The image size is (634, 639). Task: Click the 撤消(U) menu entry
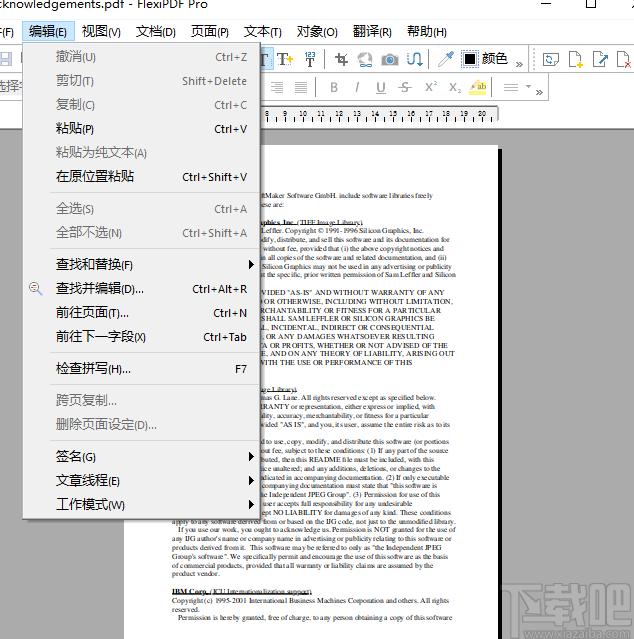[141, 57]
